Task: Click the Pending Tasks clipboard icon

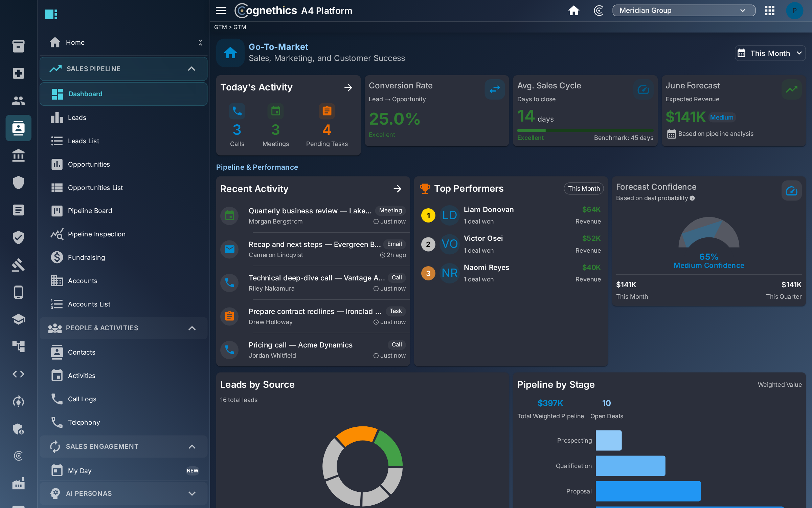Action: click(326, 111)
